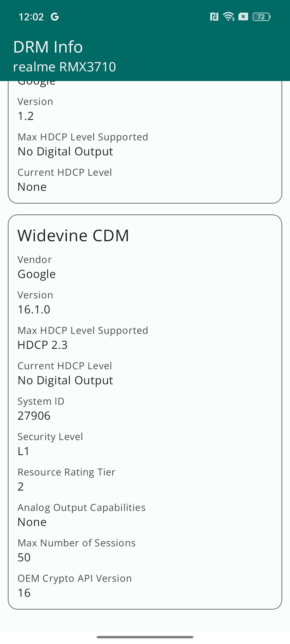
Task: Select the Resource Rating Tier value
Action: tap(21, 486)
